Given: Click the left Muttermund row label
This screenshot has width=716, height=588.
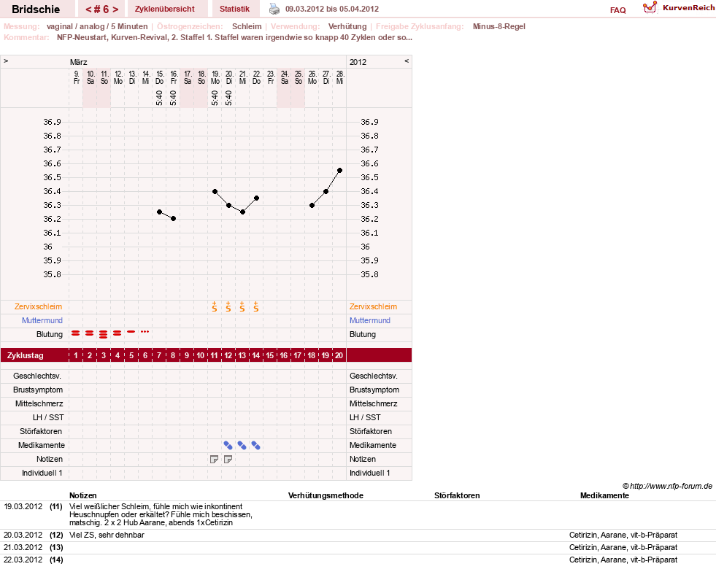Looking at the screenshot, I should (42, 320).
